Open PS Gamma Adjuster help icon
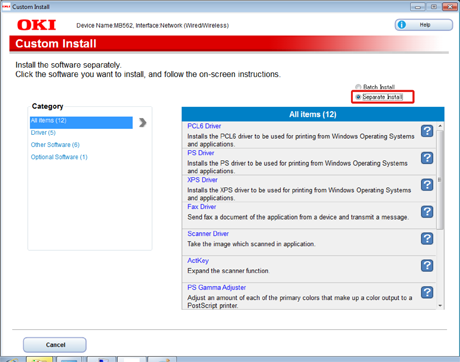This screenshot has width=460, height=362. (x=427, y=292)
